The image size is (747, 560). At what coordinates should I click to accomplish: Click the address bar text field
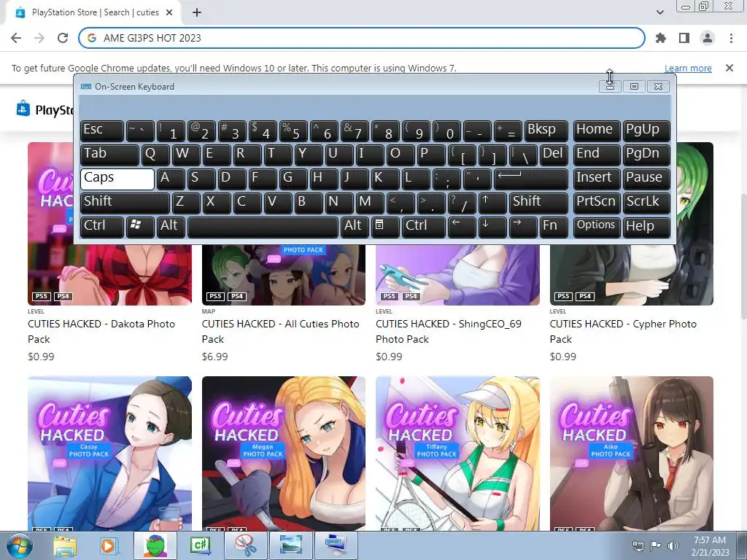(x=362, y=38)
